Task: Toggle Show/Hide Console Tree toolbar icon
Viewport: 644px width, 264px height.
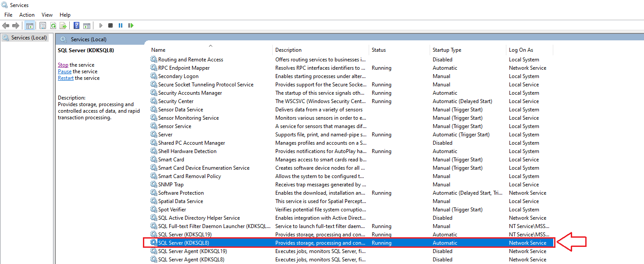Action: 30,25
